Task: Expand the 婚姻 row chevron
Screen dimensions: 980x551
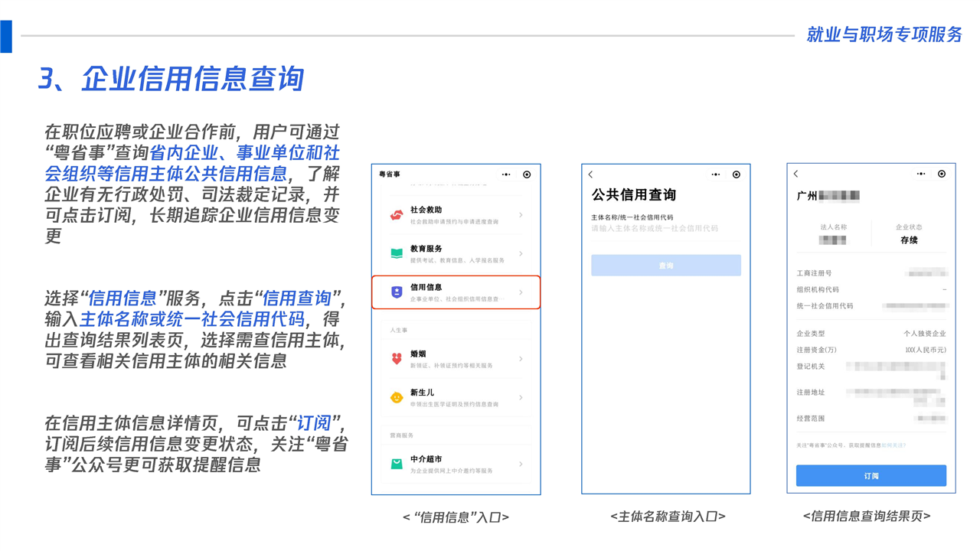Action: pyautogui.click(x=521, y=359)
